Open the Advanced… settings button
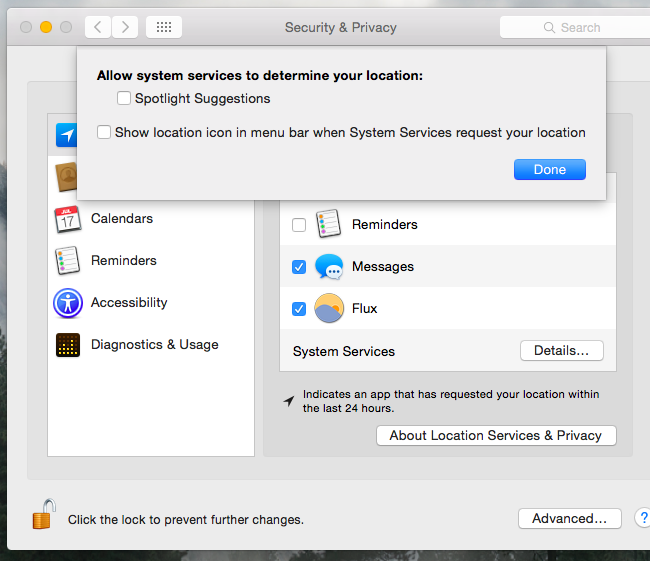This screenshot has height=561, width=650. [570, 518]
